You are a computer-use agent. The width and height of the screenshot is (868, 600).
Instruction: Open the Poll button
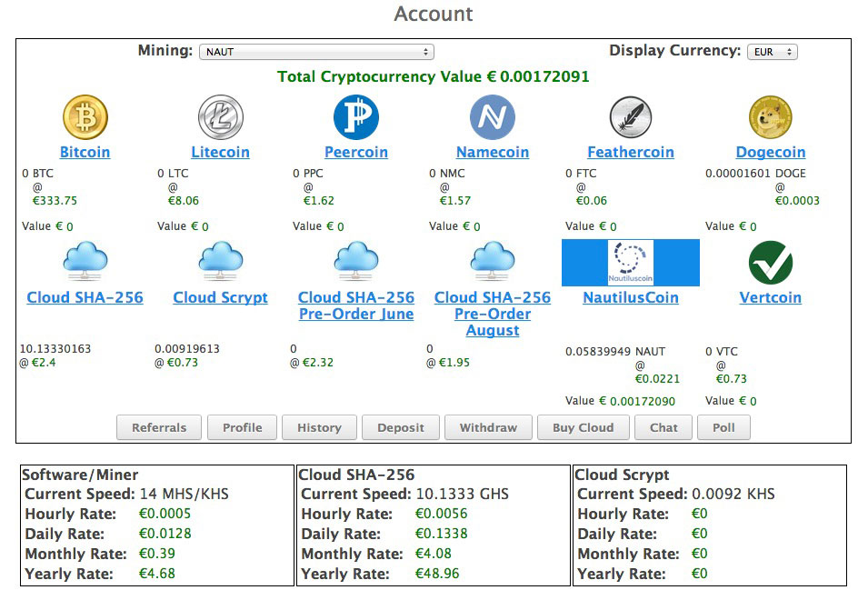pos(723,428)
